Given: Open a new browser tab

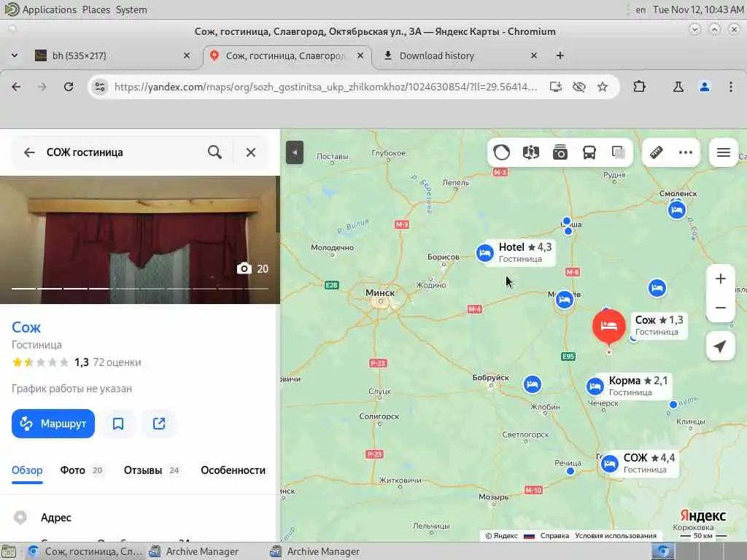Looking at the screenshot, I should point(560,55).
